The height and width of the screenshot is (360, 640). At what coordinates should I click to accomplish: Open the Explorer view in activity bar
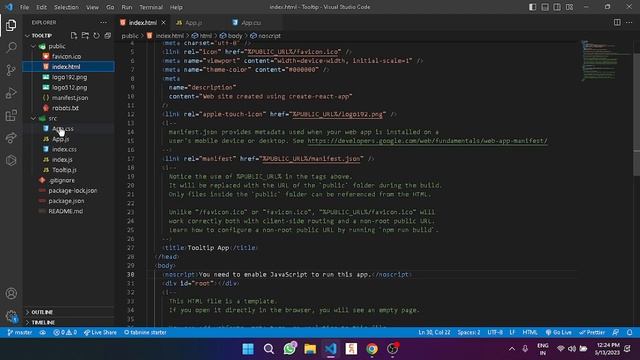click(x=11, y=25)
